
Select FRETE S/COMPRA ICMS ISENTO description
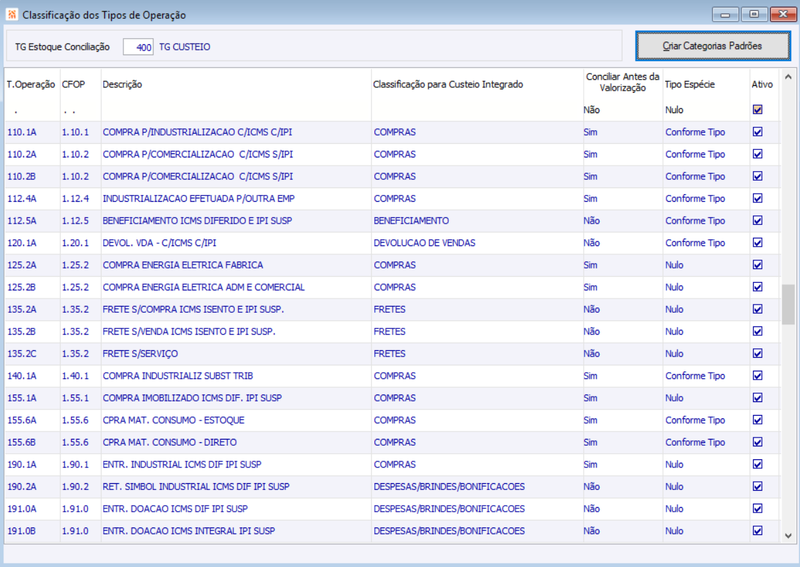[193, 309]
